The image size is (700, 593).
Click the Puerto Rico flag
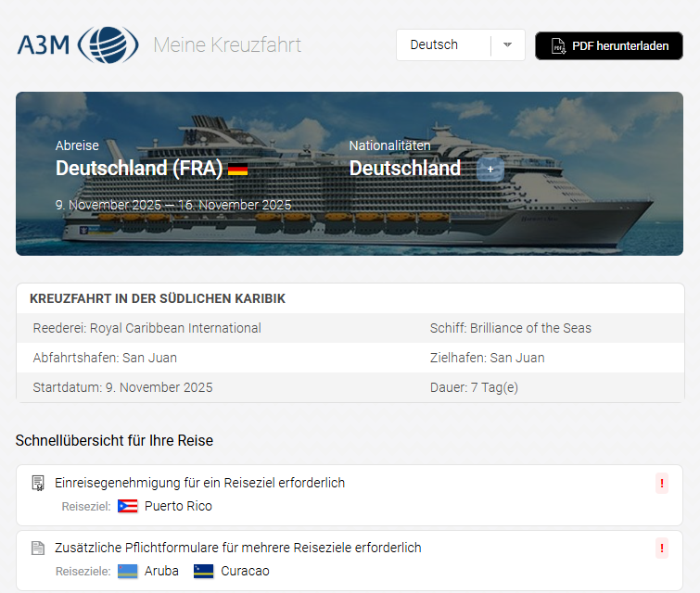coord(128,506)
